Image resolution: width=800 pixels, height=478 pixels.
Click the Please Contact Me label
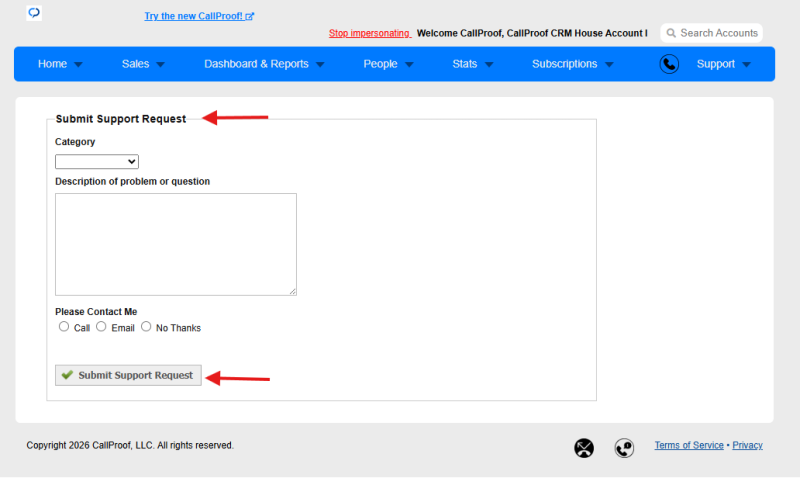click(x=96, y=312)
